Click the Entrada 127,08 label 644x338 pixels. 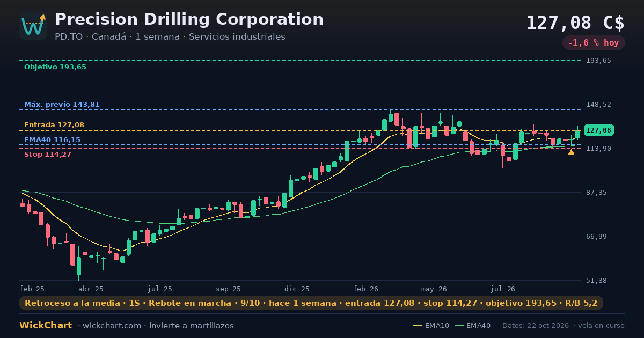(x=54, y=125)
